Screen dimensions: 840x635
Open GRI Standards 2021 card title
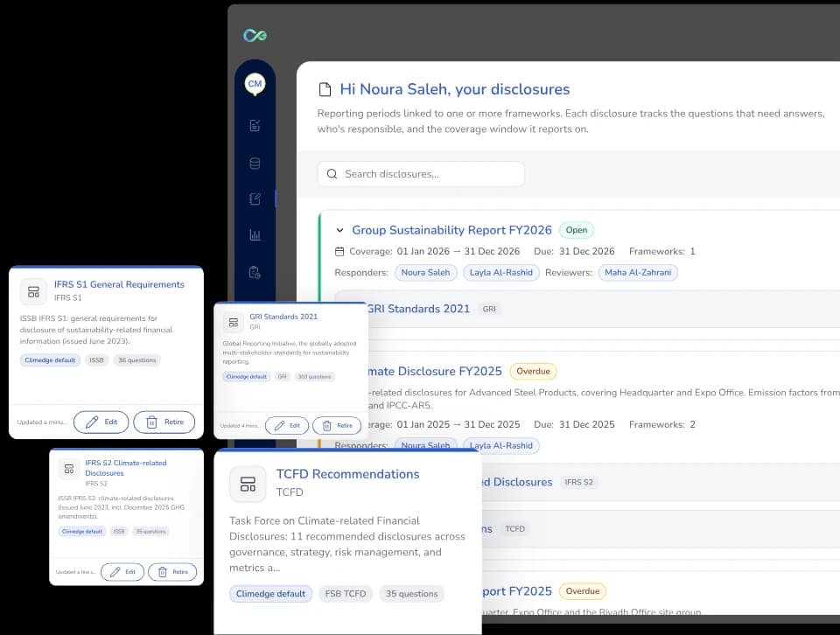(x=283, y=317)
